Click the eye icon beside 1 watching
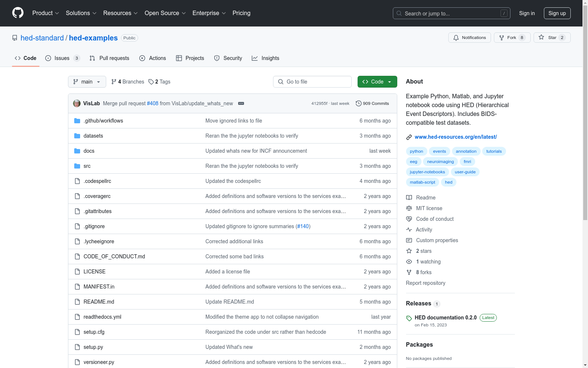The image size is (588, 368). (409, 262)
